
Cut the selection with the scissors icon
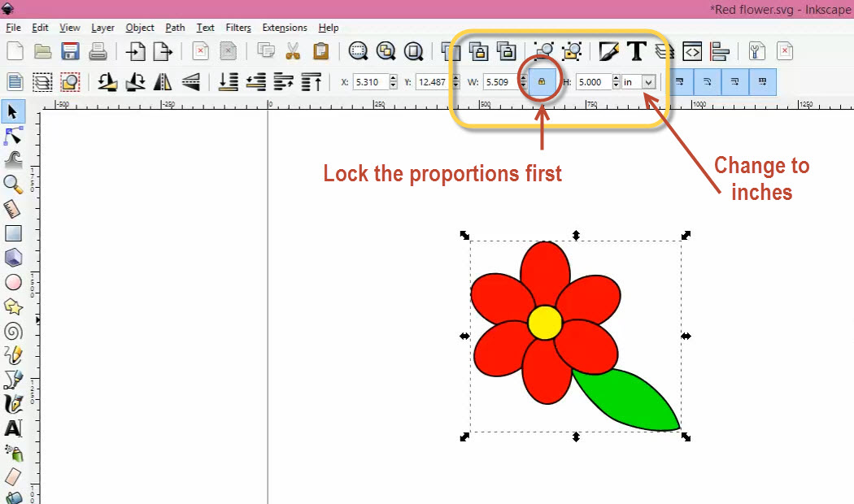293,51
